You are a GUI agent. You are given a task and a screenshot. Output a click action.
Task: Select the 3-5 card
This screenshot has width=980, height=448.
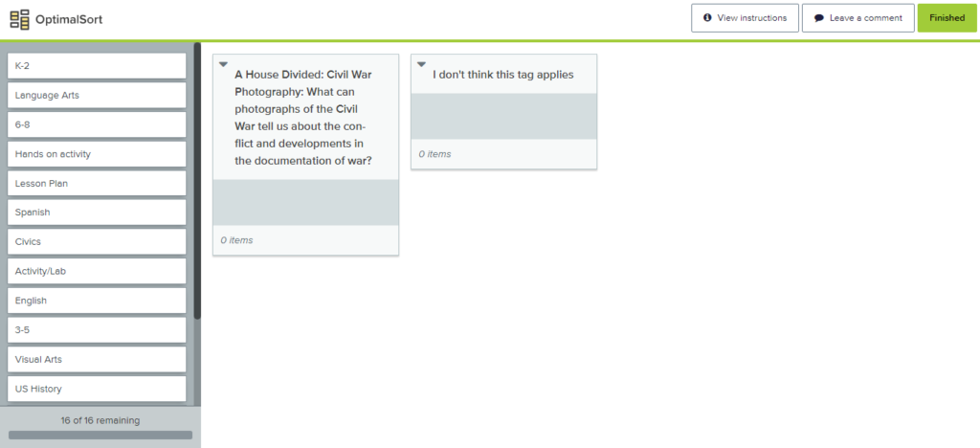click(x=97, y=330)
